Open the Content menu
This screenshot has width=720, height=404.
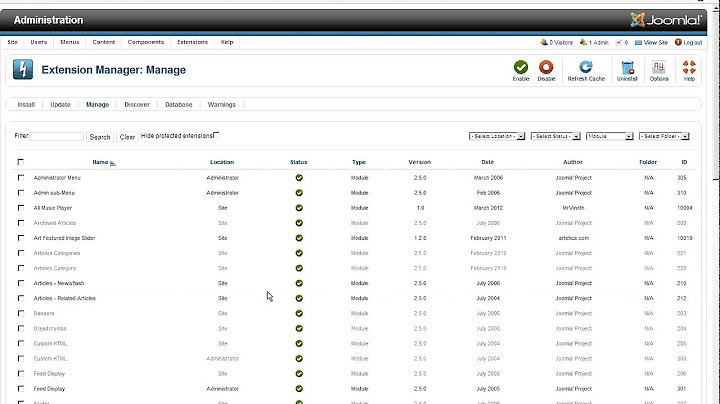[x=104, y=42]
